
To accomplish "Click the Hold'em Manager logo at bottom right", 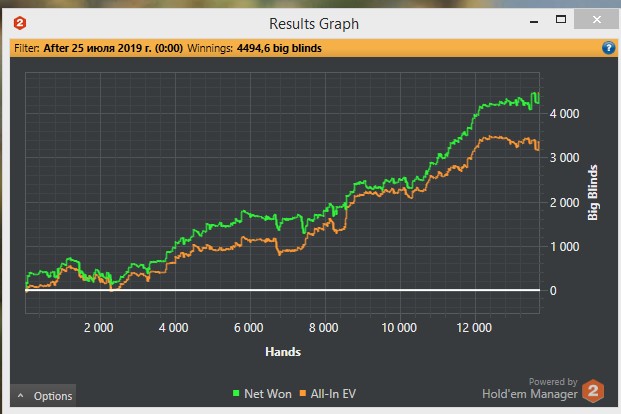I will [593, 391].
